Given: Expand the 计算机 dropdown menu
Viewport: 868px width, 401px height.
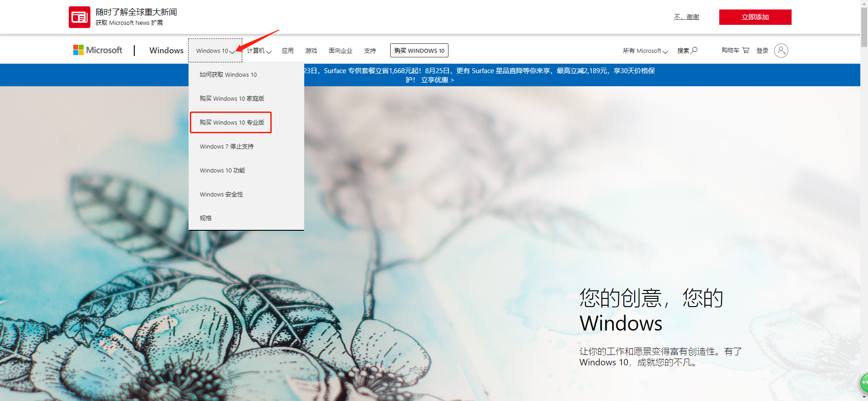Looking at the screenshot, I should click(x=259, y=51).
